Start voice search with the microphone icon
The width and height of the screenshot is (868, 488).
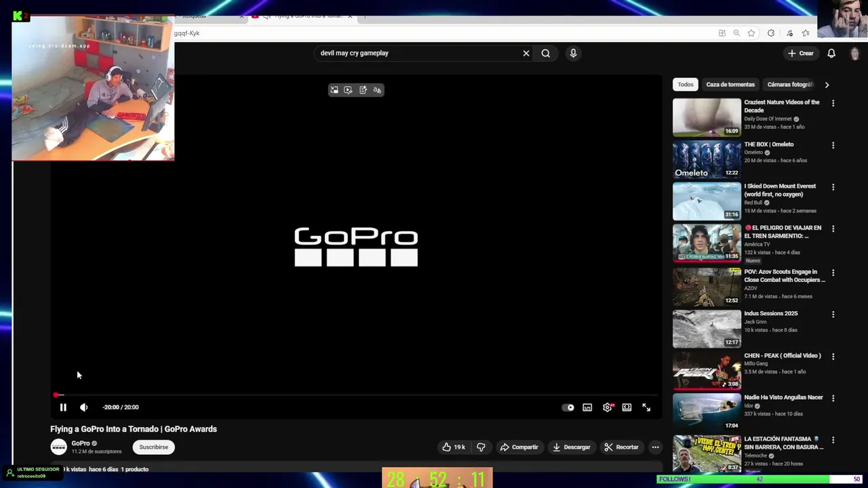point(573,53)
